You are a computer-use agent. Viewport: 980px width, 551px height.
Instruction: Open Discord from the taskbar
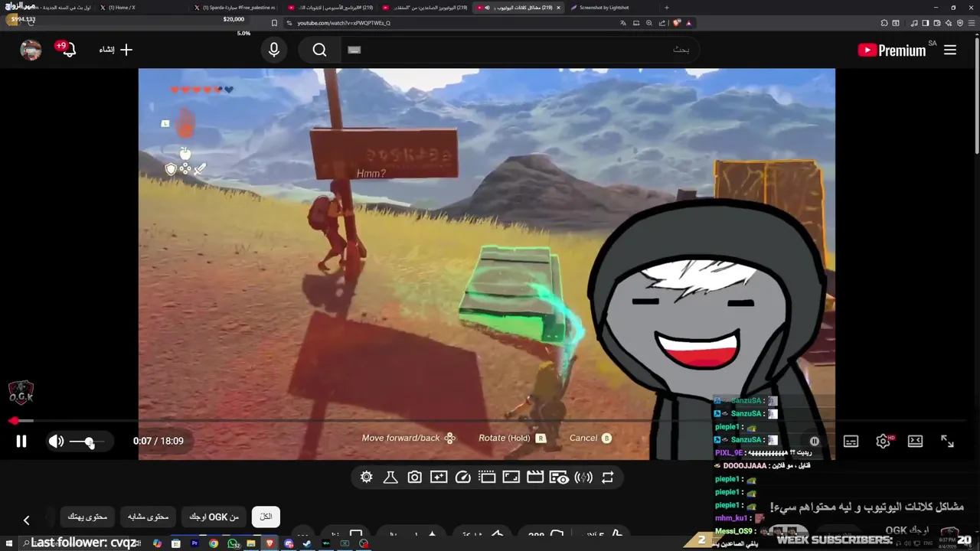(289, 543)
